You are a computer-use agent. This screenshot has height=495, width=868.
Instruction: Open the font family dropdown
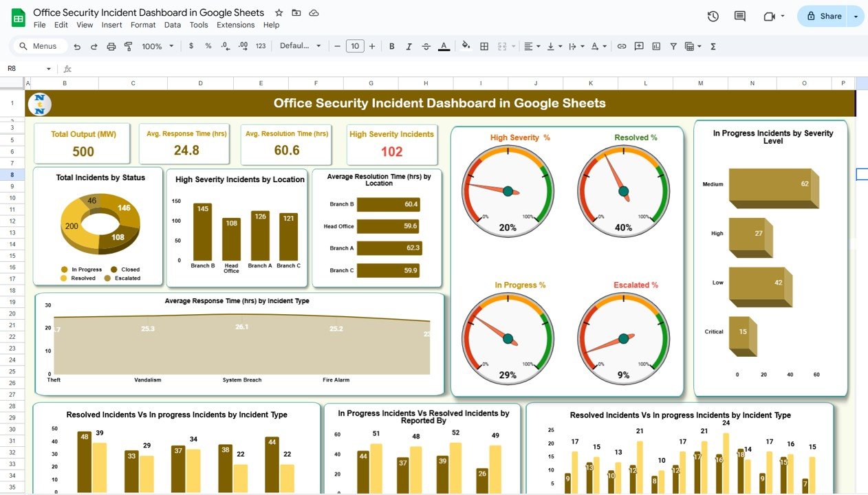(x=301, y=46)
